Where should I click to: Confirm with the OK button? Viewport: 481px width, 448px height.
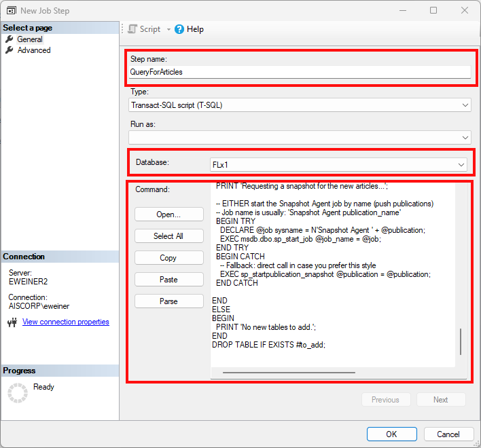click(x=391, y=434)
